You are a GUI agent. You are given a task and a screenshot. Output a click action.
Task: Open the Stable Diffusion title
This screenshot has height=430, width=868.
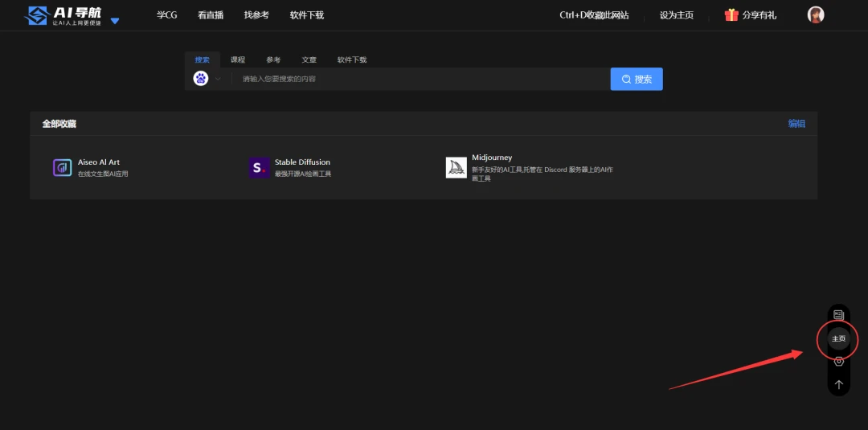coord(302,162)
